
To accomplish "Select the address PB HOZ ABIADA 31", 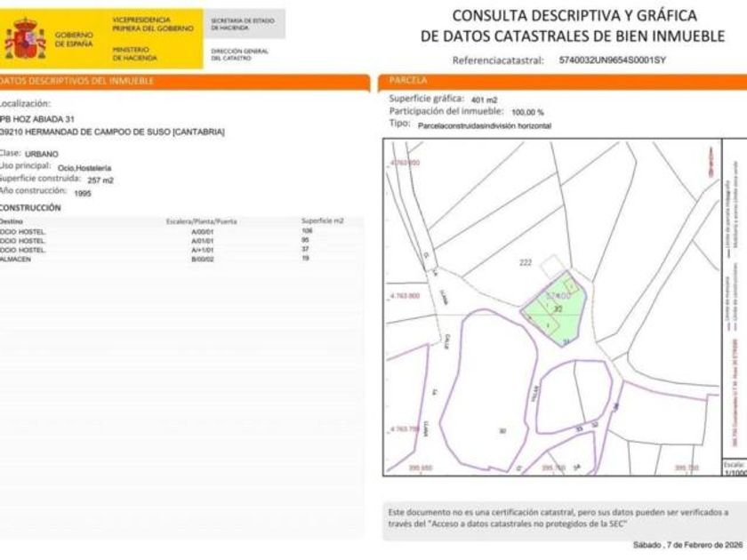I will 37,119.
